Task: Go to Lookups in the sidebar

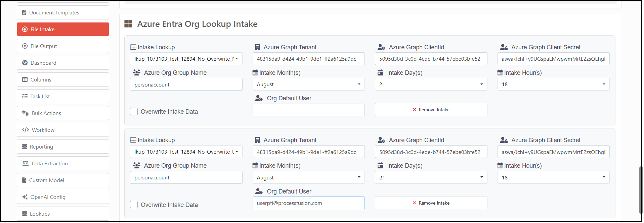Action: point(63,214)
